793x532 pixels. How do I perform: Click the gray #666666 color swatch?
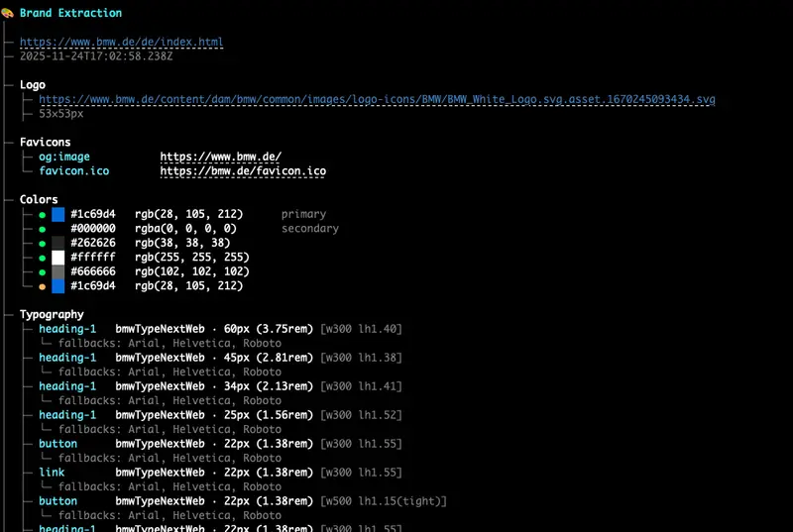57,271
